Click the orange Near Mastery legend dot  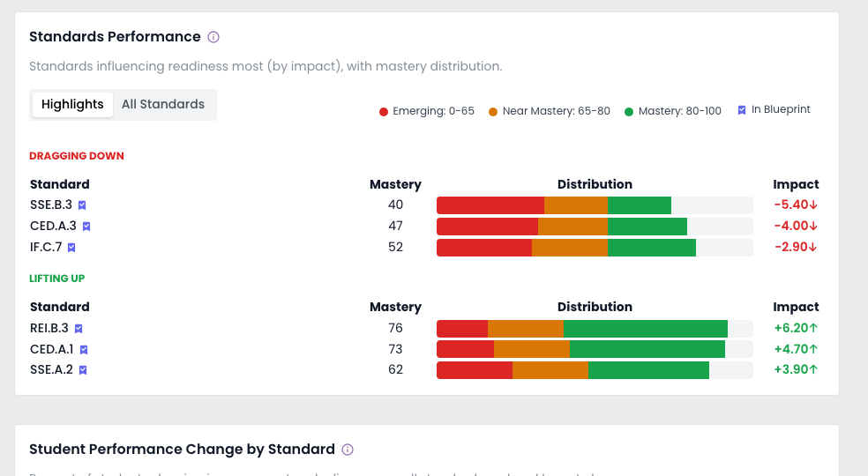coord(493,112)
